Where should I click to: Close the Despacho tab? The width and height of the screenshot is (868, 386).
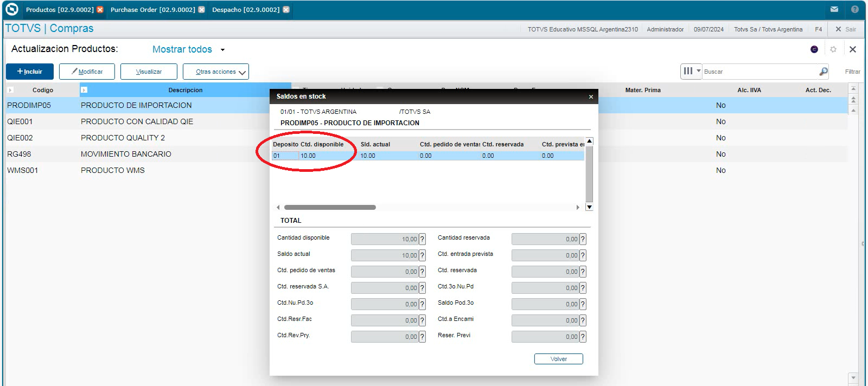click(x=286, y=10)
